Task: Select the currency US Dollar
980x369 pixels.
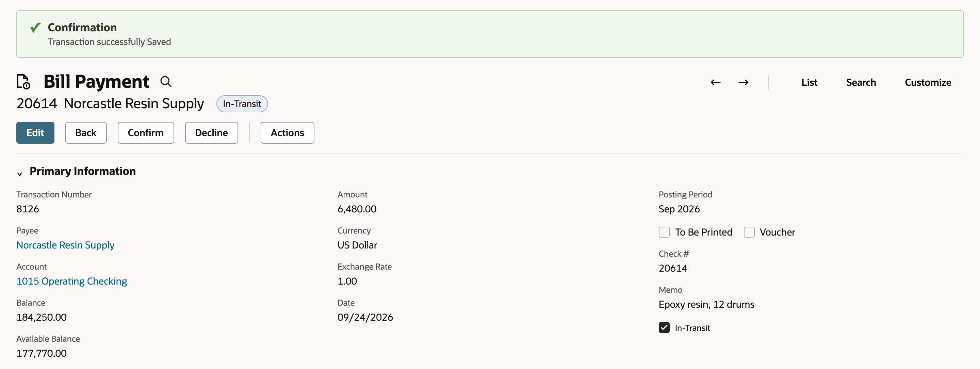Action: [x=357, y=245]
